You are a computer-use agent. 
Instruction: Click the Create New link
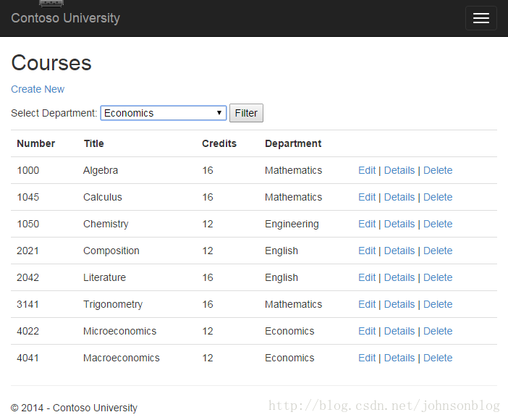[38, 89]
